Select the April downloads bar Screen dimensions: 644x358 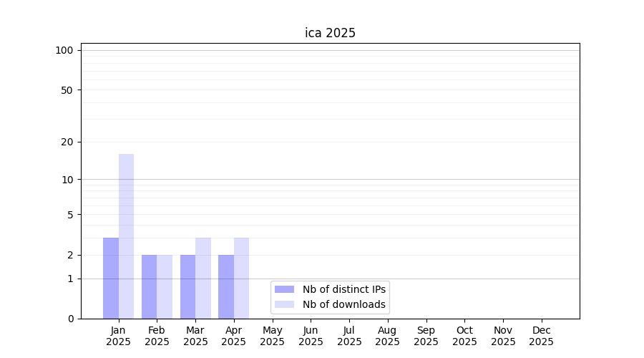pyautogui.click(x=241, y=278)
